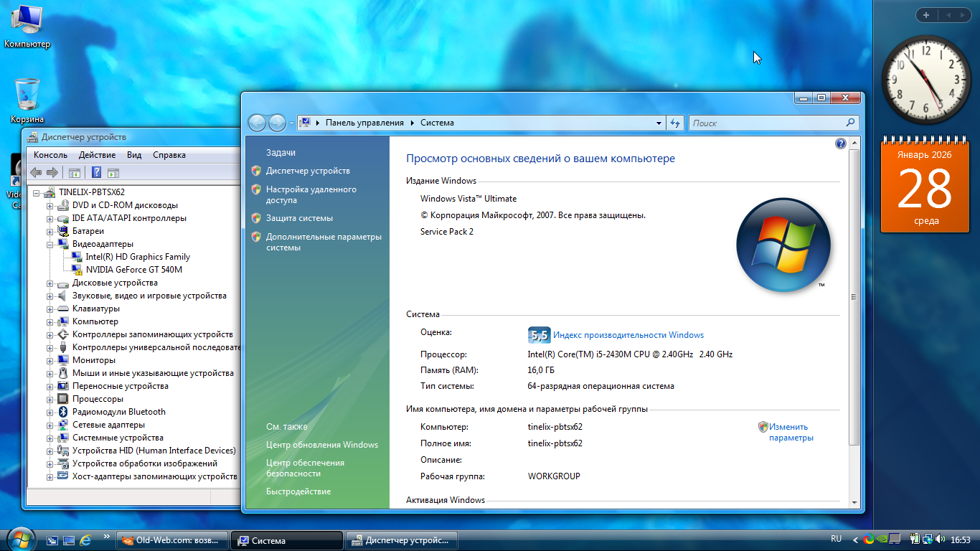This screenshot has width=980, height=551.
Task: Expand the Сетевые адаптеры tree node
Action: [50, 425]
